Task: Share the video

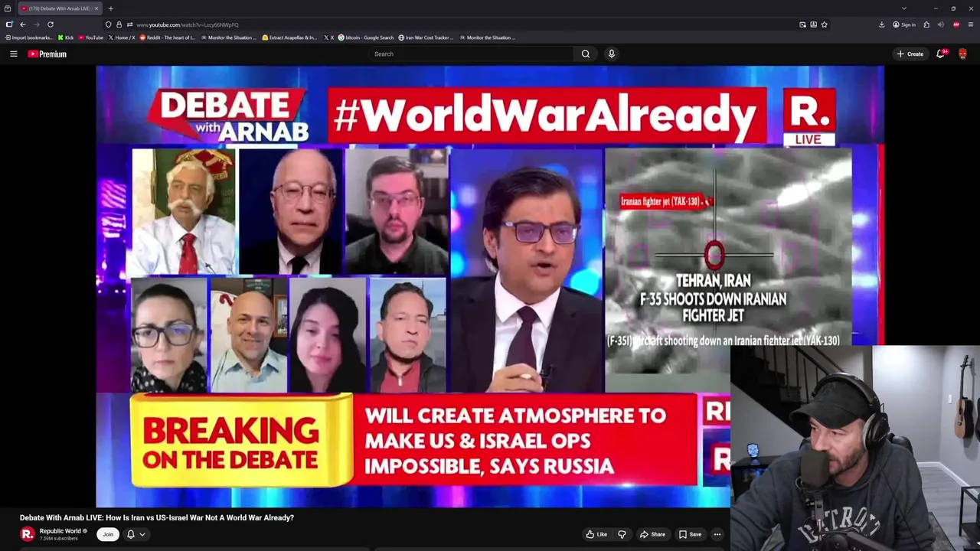Action: coord(652,534)
